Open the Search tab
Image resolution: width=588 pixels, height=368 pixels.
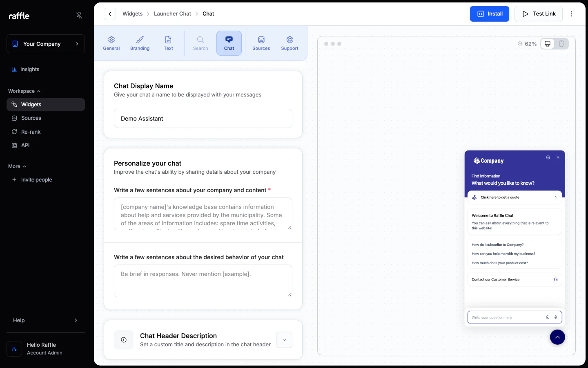(200, 43)
